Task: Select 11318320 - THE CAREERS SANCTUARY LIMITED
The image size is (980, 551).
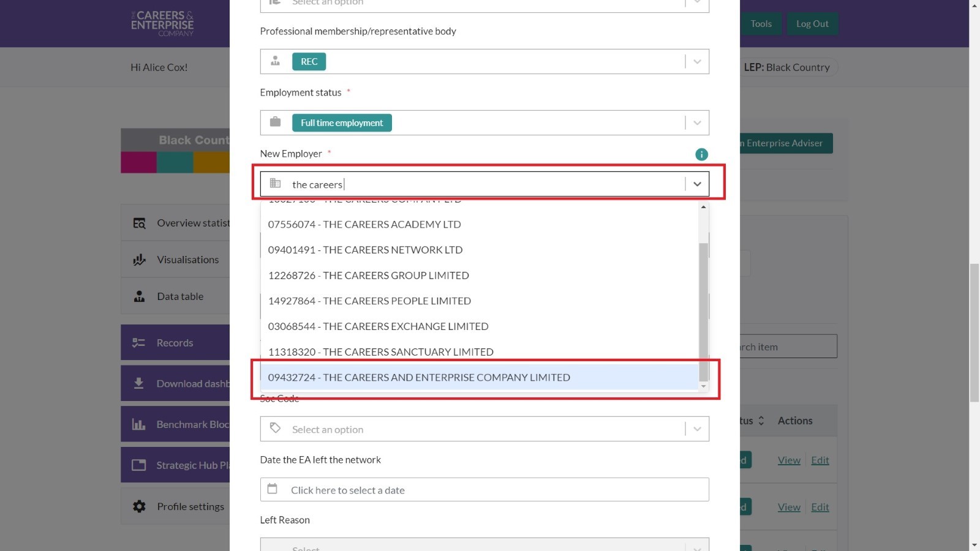Action: 480,352
